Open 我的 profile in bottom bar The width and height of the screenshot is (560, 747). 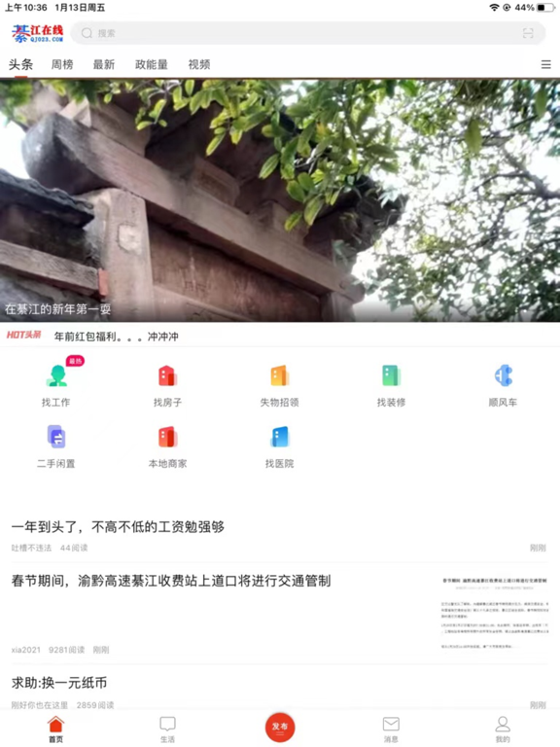[x=503, y=729]
